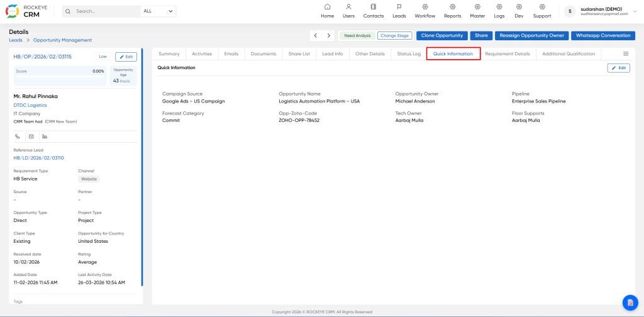This screenshot has height=317, width=644.
Task: Open the Status Log tab
Action: [x=409, y=54]
